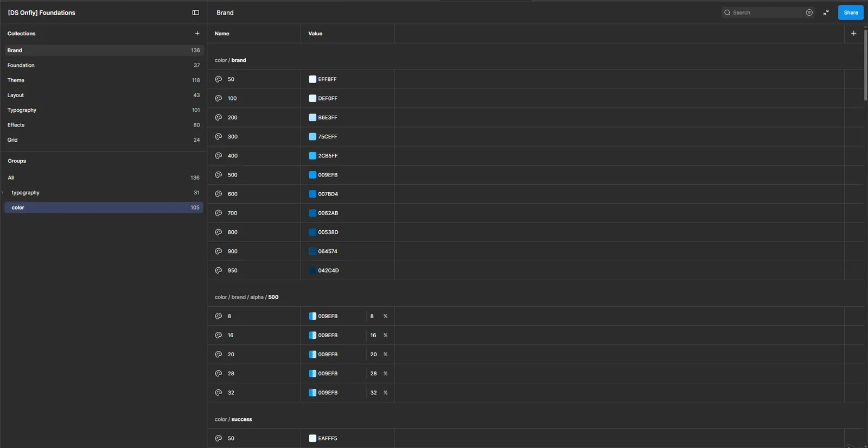This screenshot has height=448, width=868.
Task: Click the Value column header
Action: [x=315, y=34]
